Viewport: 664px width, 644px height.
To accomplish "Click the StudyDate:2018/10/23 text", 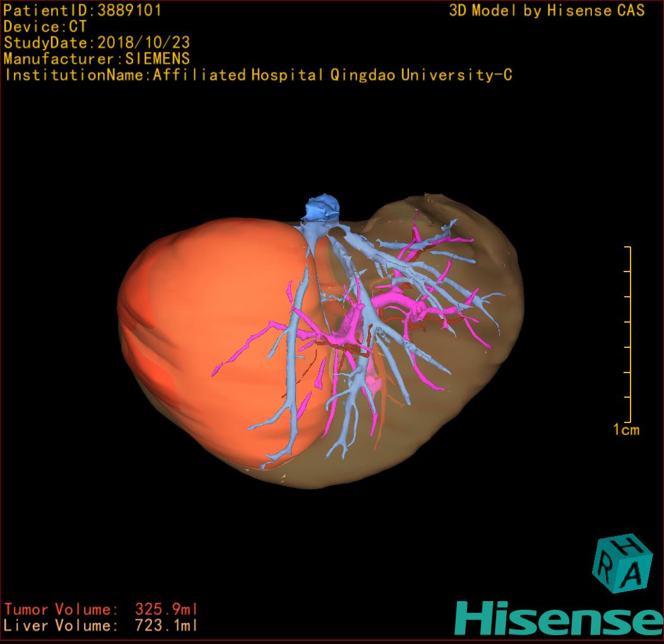I will tap(97, 43).
